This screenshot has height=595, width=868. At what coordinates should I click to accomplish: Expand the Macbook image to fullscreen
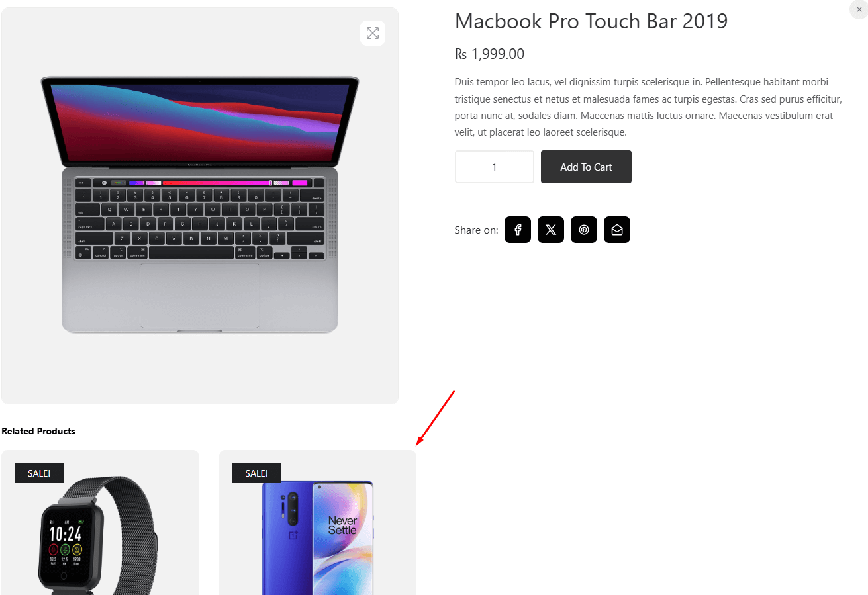point(372,32)
